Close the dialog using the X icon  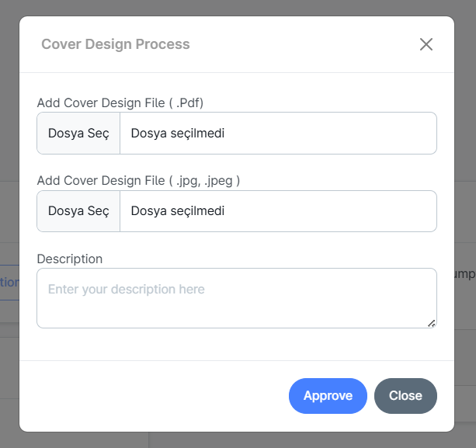click(x=426, y=44)
